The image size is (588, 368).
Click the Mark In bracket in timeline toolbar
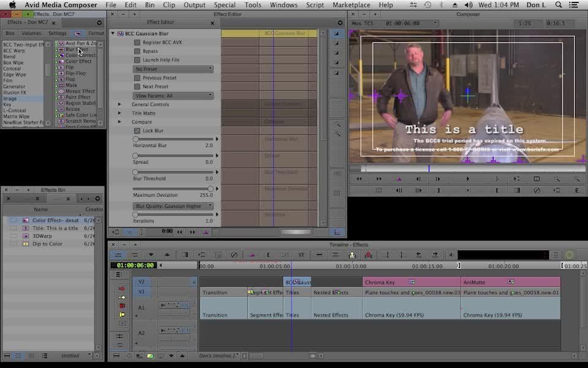tap(268, 255)
